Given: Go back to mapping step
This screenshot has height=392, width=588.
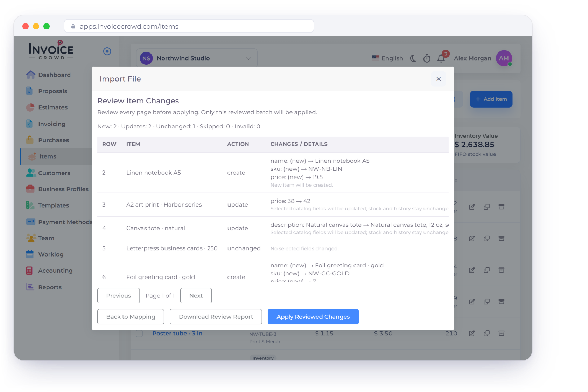Looking at the screenshot, I should tap(131, 317).
